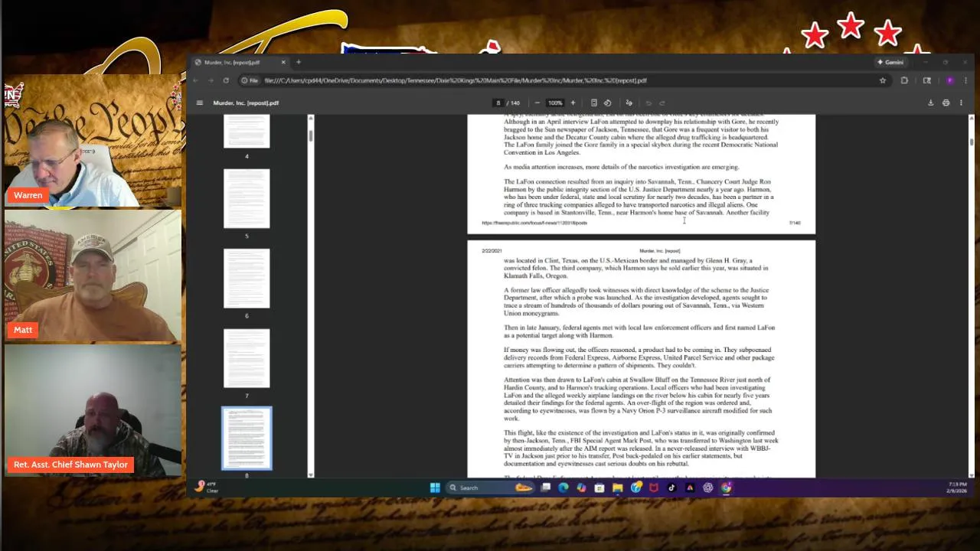Open the browser extensions puzzle icon

click(x=904, y=80)
